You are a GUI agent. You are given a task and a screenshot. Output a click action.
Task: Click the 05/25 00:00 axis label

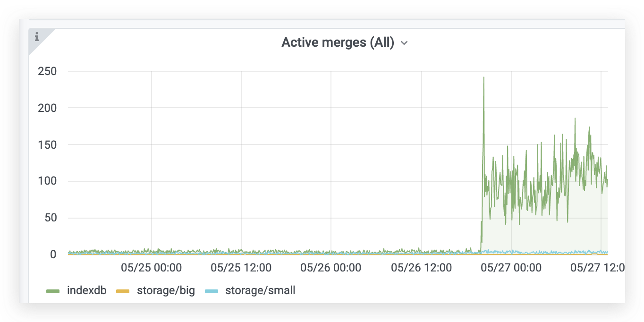click(150, 267)
